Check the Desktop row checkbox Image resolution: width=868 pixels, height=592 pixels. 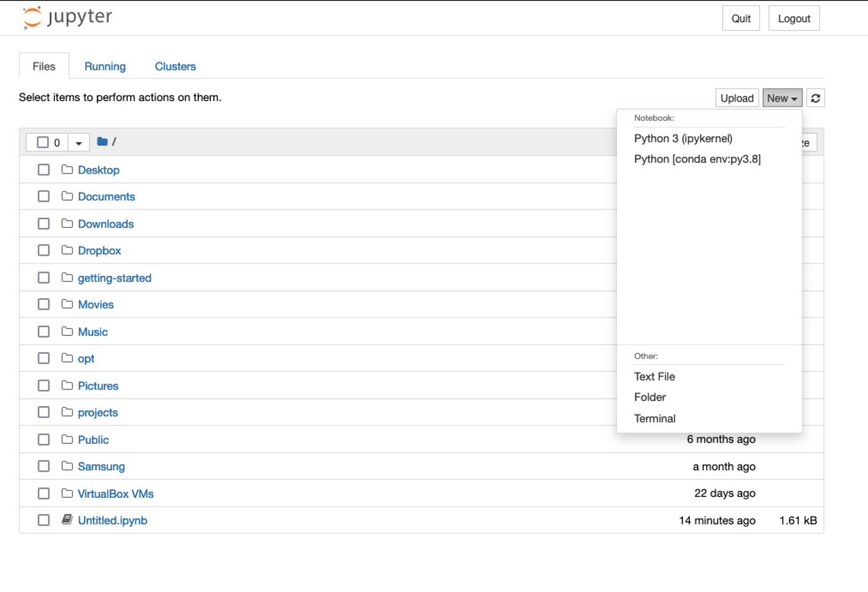pyautogui.click(x=43, y=169)
